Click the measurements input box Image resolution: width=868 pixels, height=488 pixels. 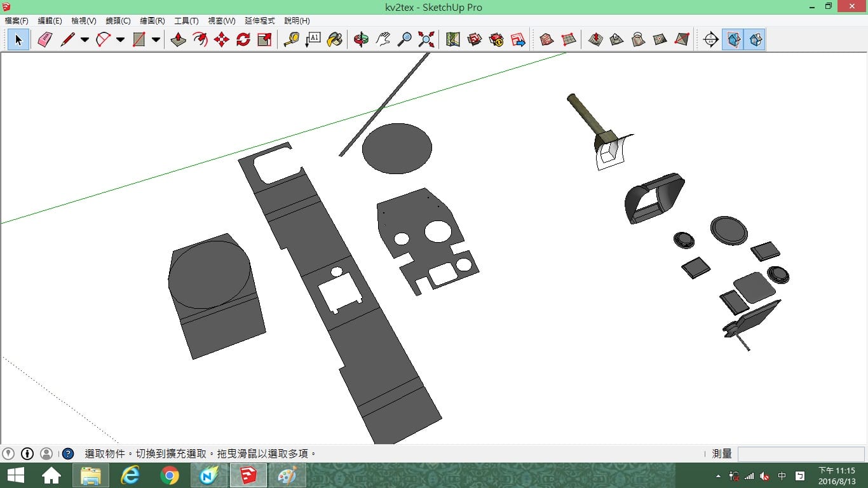point(801,454)
